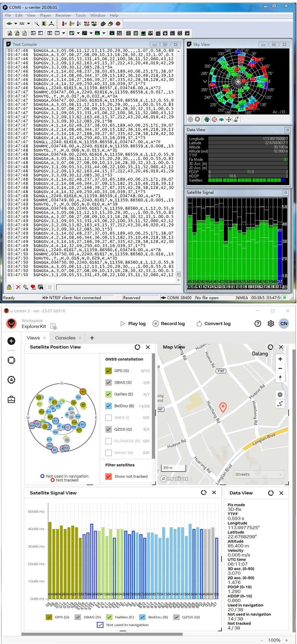Click the coldstart thermometer C icon
The height and width of the screenshot is (644, 297).
(x=79, y=23)
